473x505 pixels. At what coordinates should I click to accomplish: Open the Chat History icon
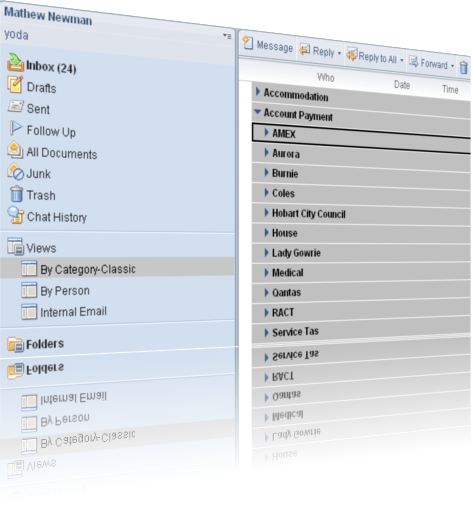(x=16, y=215)
